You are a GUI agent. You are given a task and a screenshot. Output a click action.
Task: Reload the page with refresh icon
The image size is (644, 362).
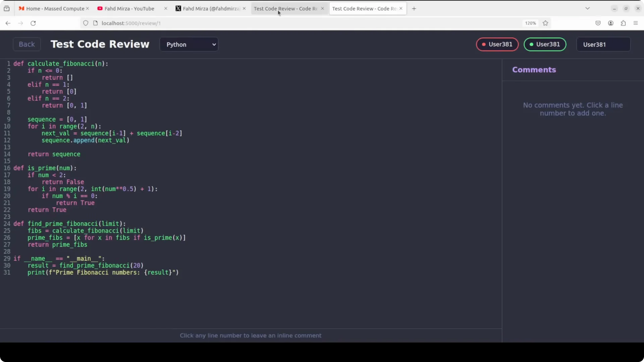[33, 23]
